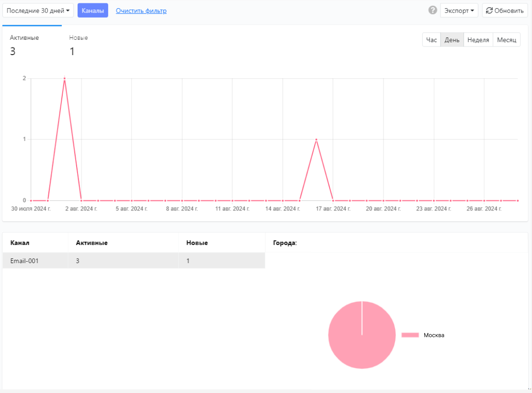
Task: Switch chart granularity to Час
Action: [x=431, y=40]
